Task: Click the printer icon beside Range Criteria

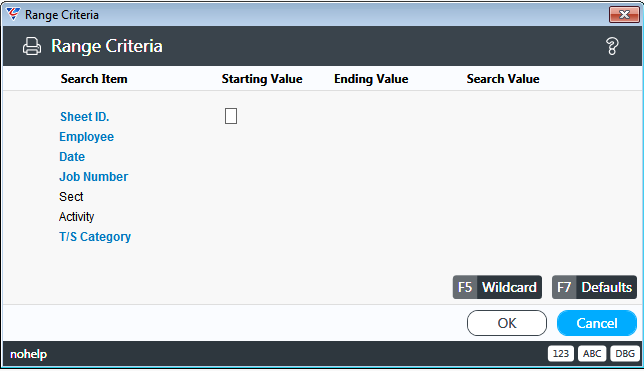Action: (32, 46)
